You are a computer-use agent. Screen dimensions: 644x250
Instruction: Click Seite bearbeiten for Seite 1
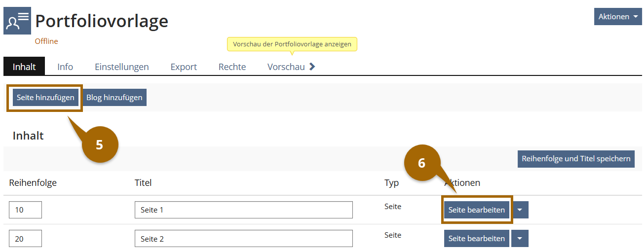coord(476,210)
